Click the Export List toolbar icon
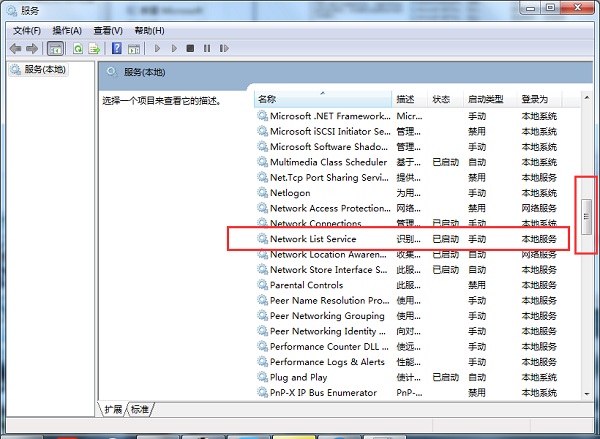 (x=94, y=48)
